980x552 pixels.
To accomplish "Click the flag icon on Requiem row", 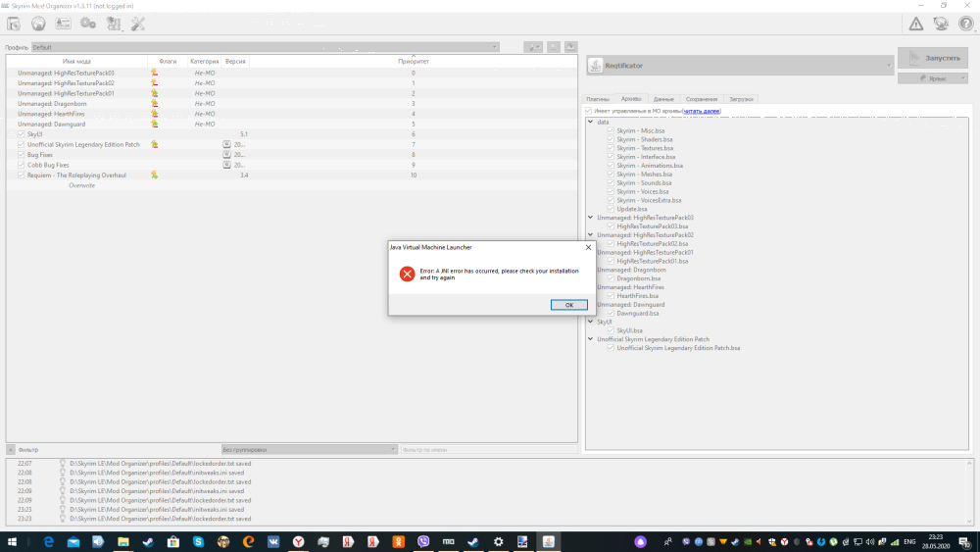I will point(155,176).
